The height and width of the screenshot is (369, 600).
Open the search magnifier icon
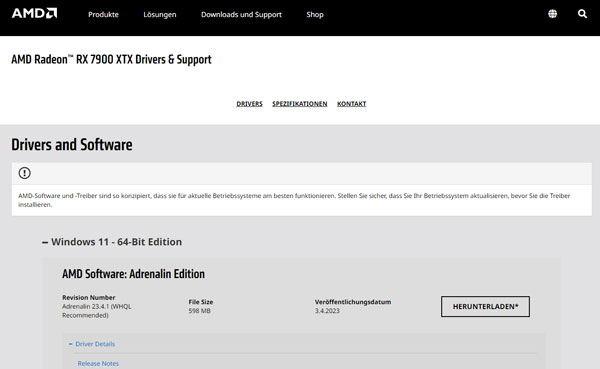click(582, 14)
